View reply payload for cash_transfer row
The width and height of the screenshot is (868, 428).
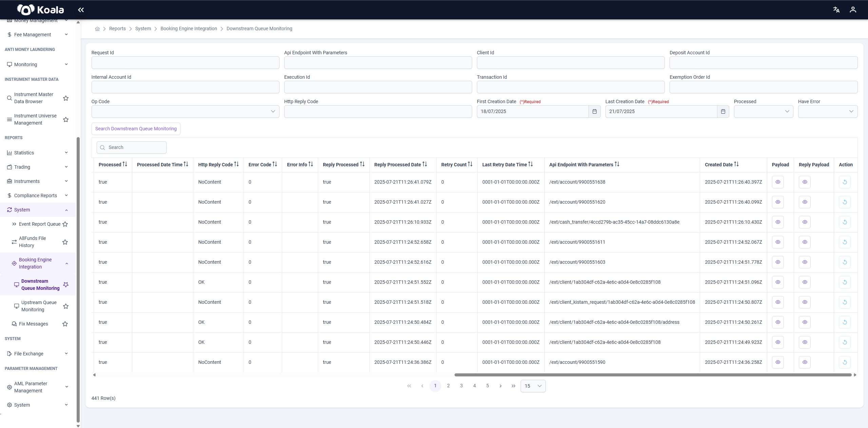[805, 222]
